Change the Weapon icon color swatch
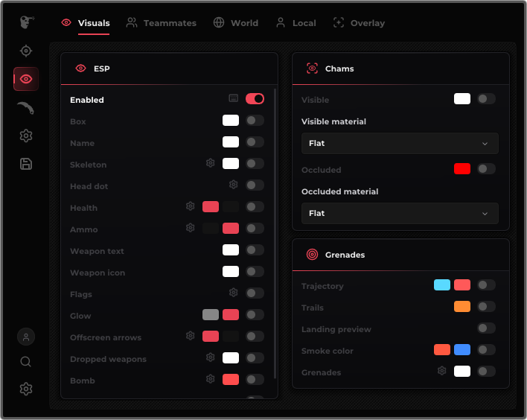Screen dimensions: 527x420 click(231, 271)
